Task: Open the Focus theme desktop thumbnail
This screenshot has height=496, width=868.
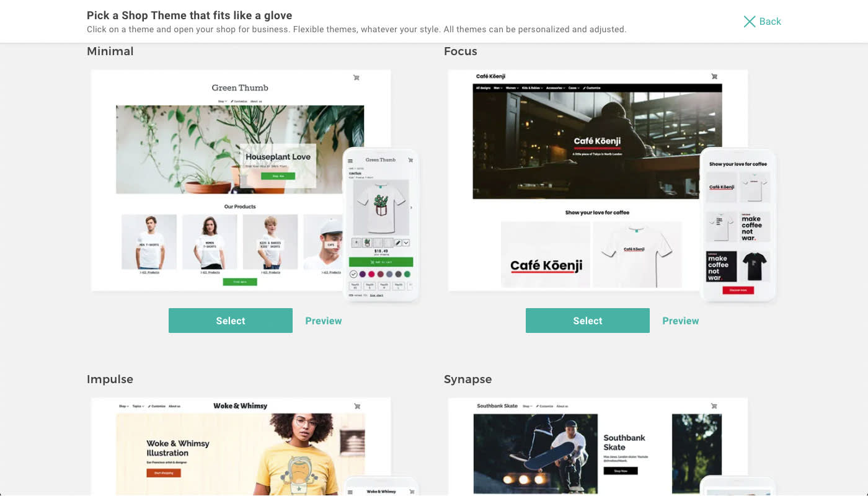Action: pyautogui.click(x=598, y=180)
